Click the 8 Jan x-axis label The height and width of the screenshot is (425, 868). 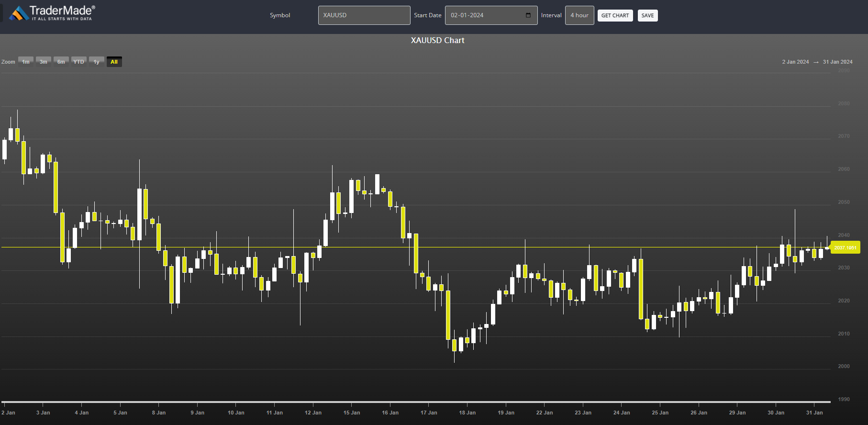[159, 413]
